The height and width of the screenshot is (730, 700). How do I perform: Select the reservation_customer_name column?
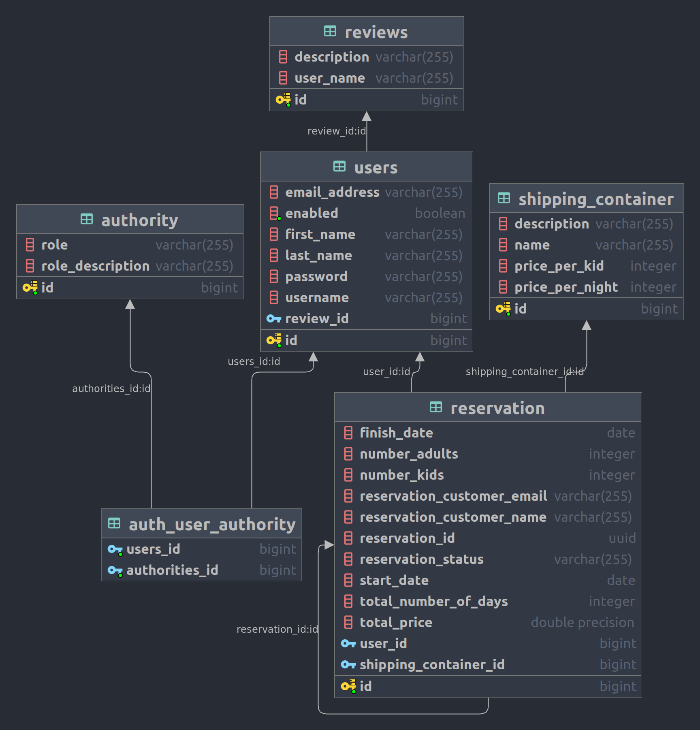pyautogui.click(x=488, y=517)
